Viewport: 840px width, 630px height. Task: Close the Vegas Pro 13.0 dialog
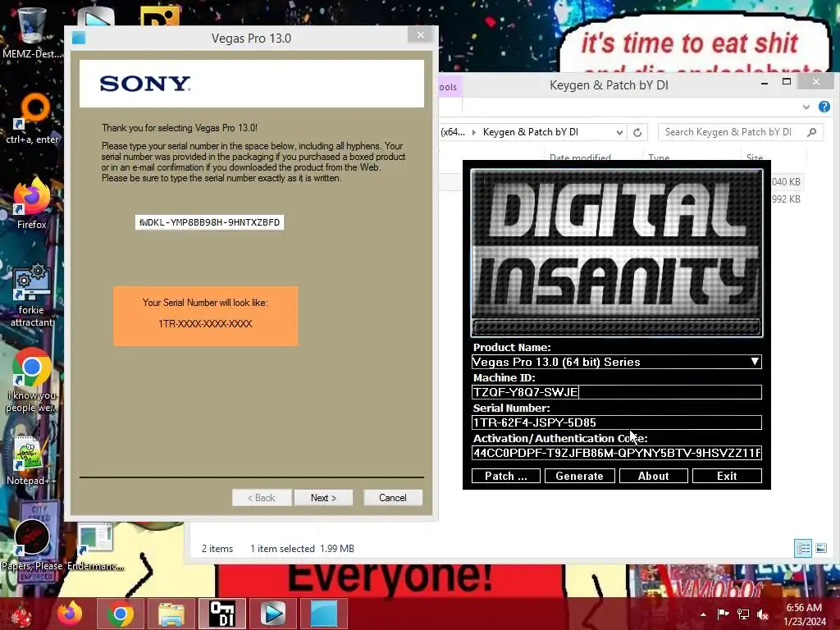coord(421,34)
